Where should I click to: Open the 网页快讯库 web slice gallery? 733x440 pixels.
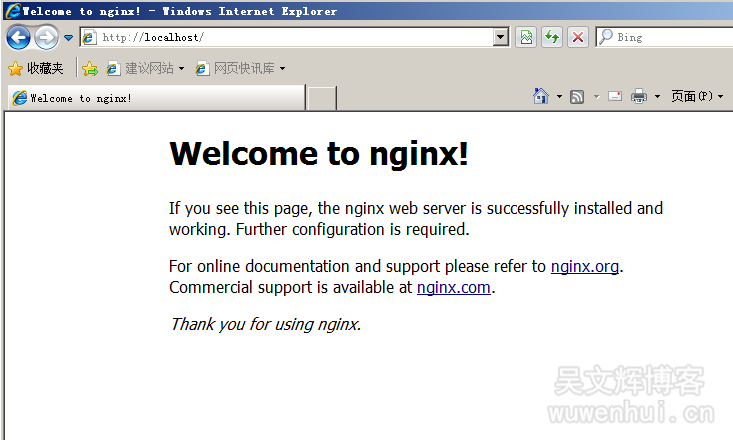[240, 68]
